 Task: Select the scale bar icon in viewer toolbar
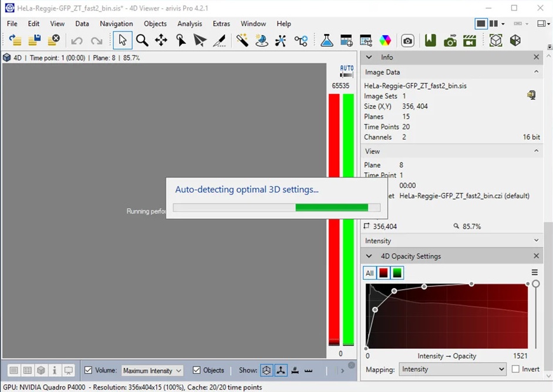(309, 370)
